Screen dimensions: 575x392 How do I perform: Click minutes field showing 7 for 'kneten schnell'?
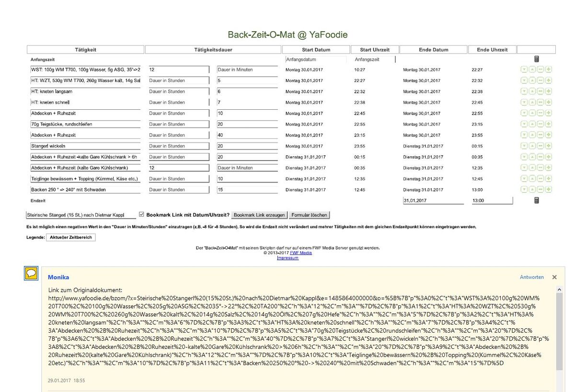(247, 103)
